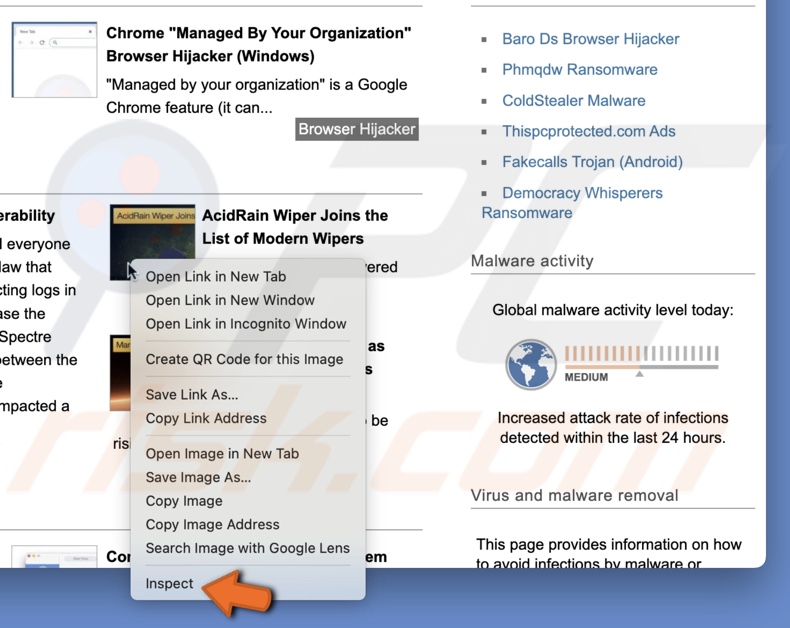
Task: Follow the Fakecalls Trojan (Android) link
Action: coord(592,162)
